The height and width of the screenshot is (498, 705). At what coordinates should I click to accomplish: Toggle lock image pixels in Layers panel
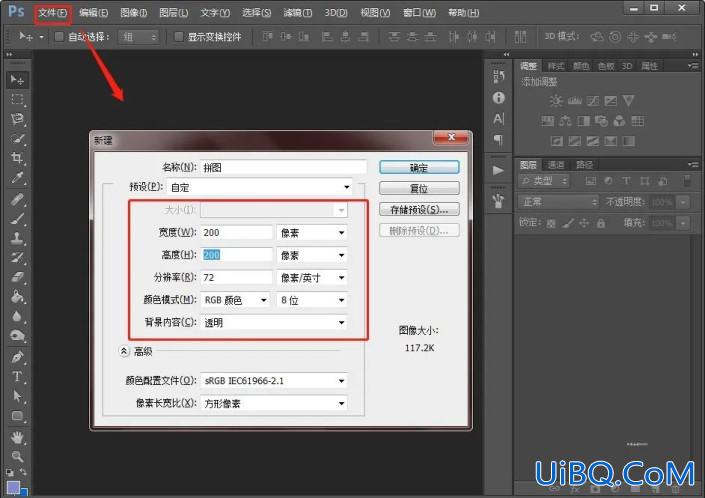[568, 223]
